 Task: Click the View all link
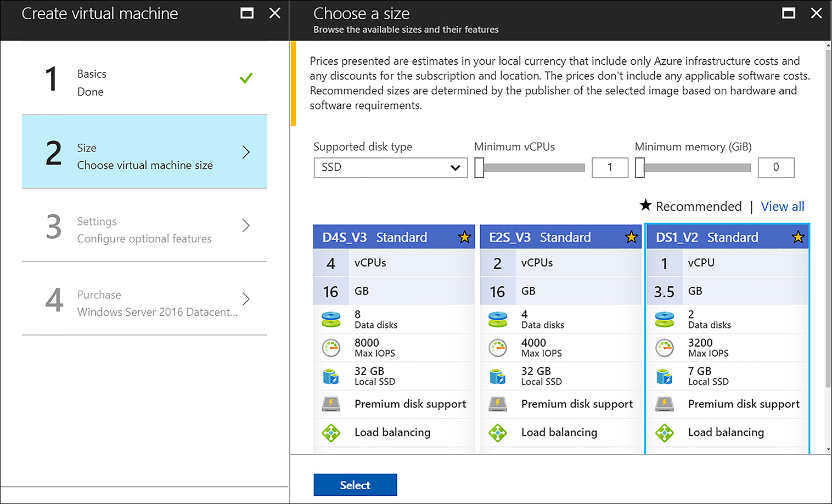783,206
